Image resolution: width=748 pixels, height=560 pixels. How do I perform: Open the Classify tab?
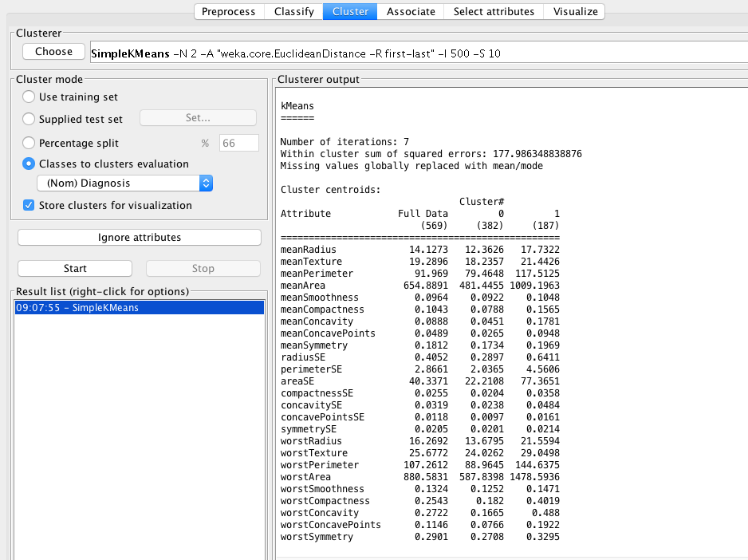tap(293, 11)
